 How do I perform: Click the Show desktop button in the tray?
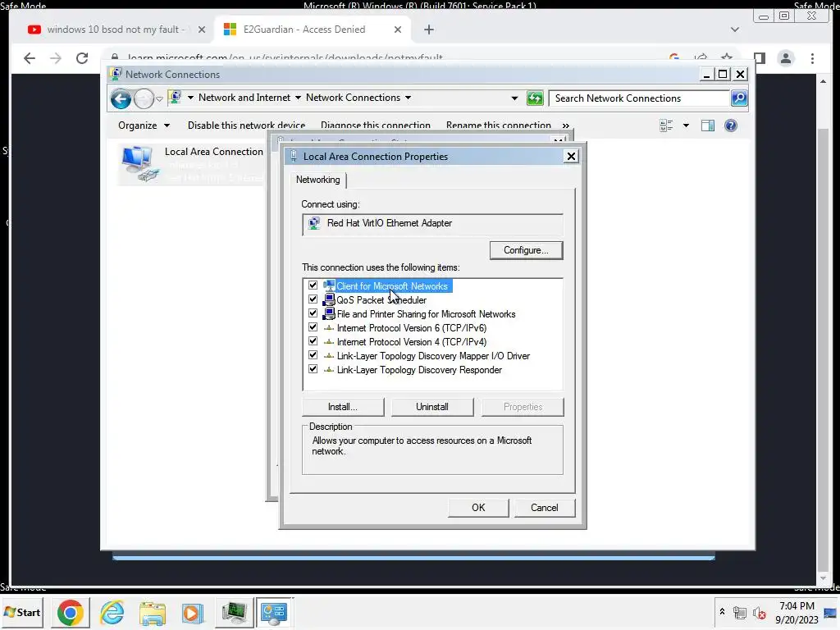(x=830, y=612)
